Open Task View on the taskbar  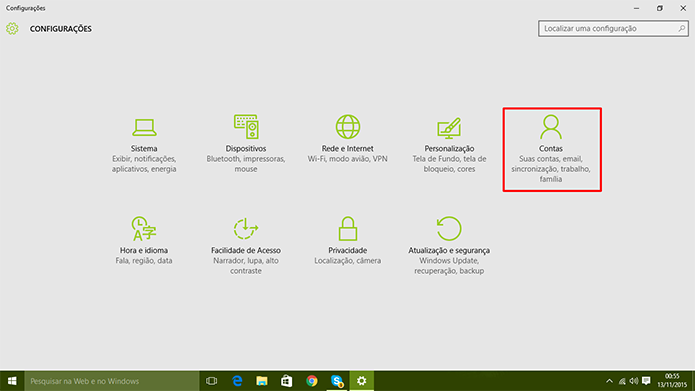212,381
